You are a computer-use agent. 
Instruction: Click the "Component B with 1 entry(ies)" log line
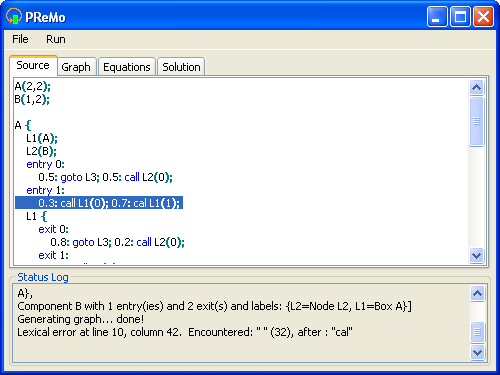point(214,306)
